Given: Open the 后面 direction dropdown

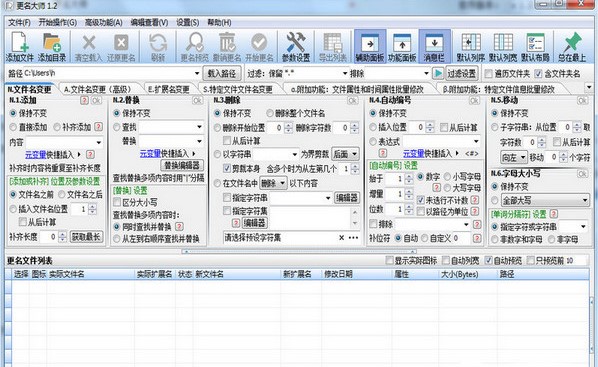Looking at the screenshot, I should pos(345,154).
